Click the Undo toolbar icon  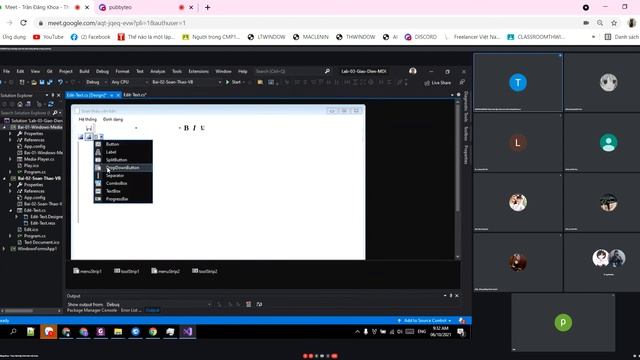pos(60,82)
